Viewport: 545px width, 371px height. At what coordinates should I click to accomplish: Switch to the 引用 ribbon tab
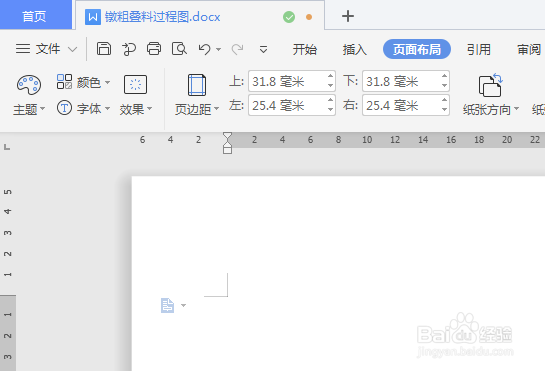click(x=479, y=49)
